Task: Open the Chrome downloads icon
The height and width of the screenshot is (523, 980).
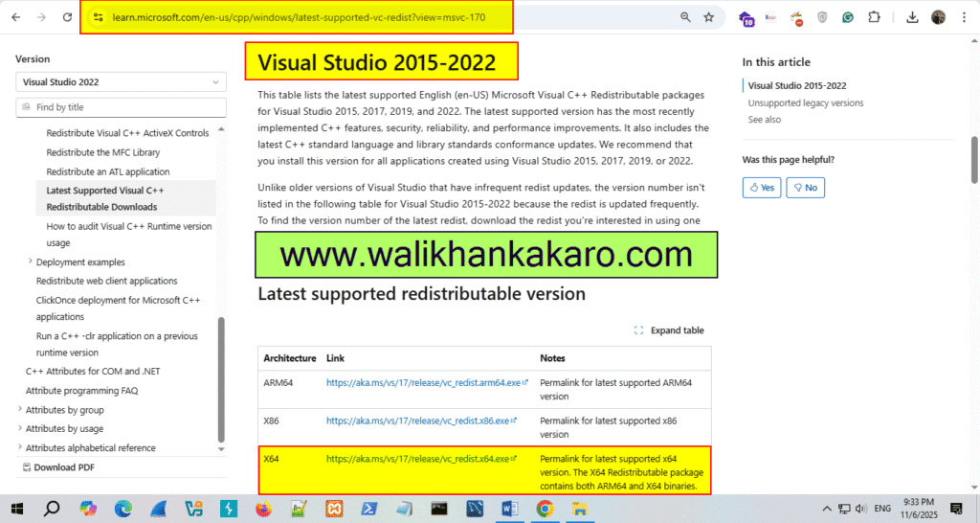Action: click(x=912, y=17)
